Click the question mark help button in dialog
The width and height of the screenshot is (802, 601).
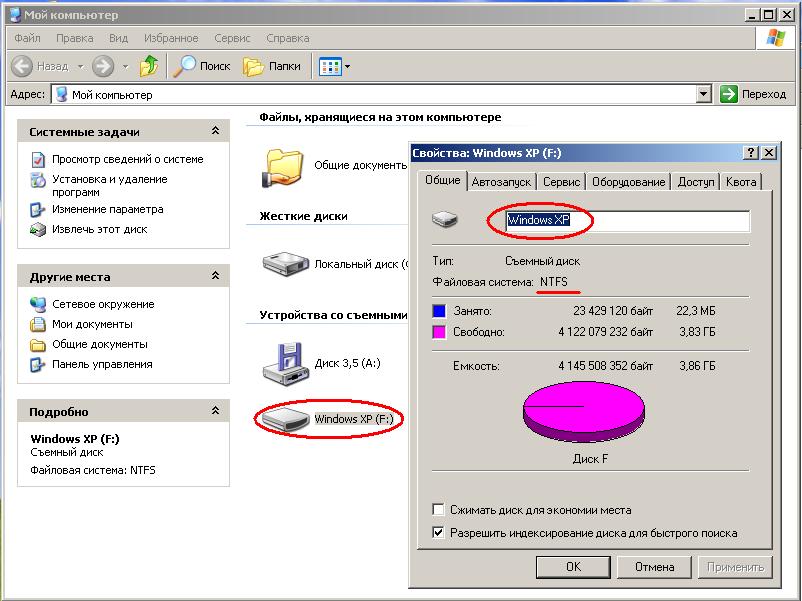coord(750,152)
